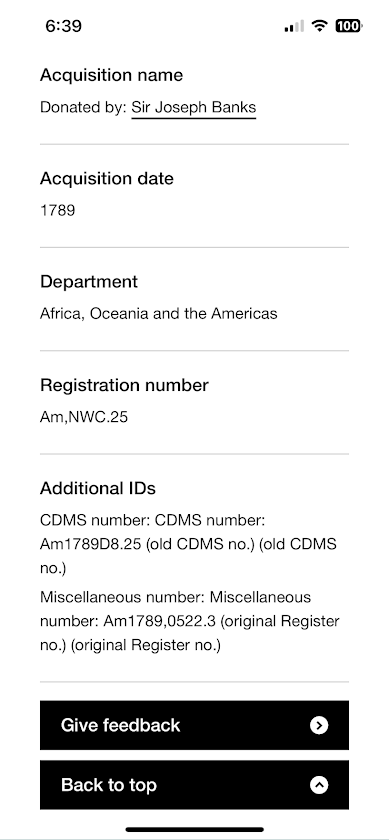
Task: Tap the Give feedback button
Action: click(x=194, y=725)
